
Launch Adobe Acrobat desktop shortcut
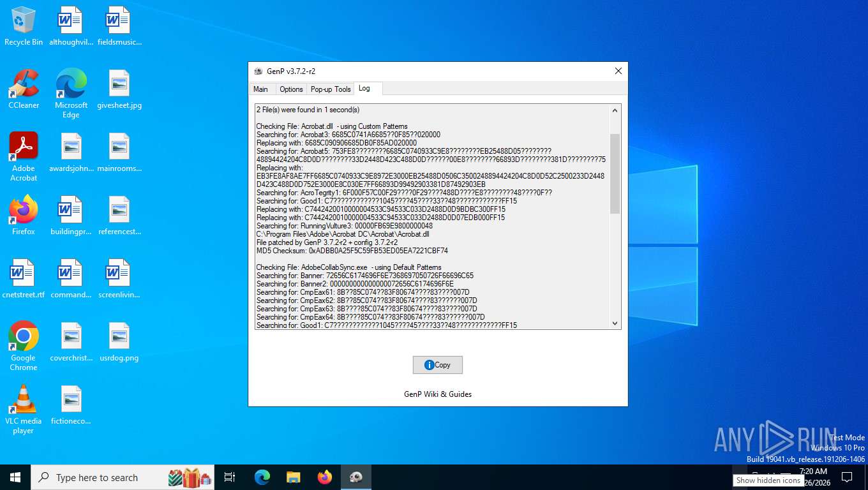coord(24,157)
